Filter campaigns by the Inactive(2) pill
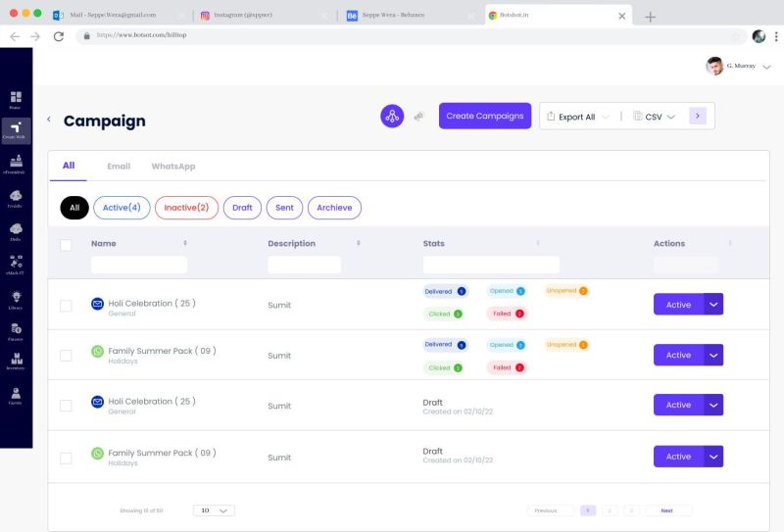This screenshot has width=784, height=532. click(186, 208)
